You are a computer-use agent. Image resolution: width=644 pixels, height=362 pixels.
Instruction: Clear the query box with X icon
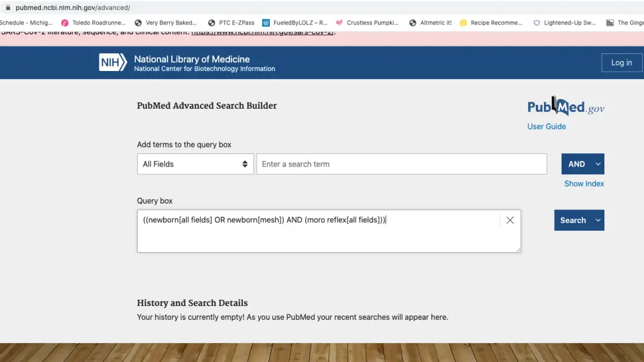coord(509,221)
